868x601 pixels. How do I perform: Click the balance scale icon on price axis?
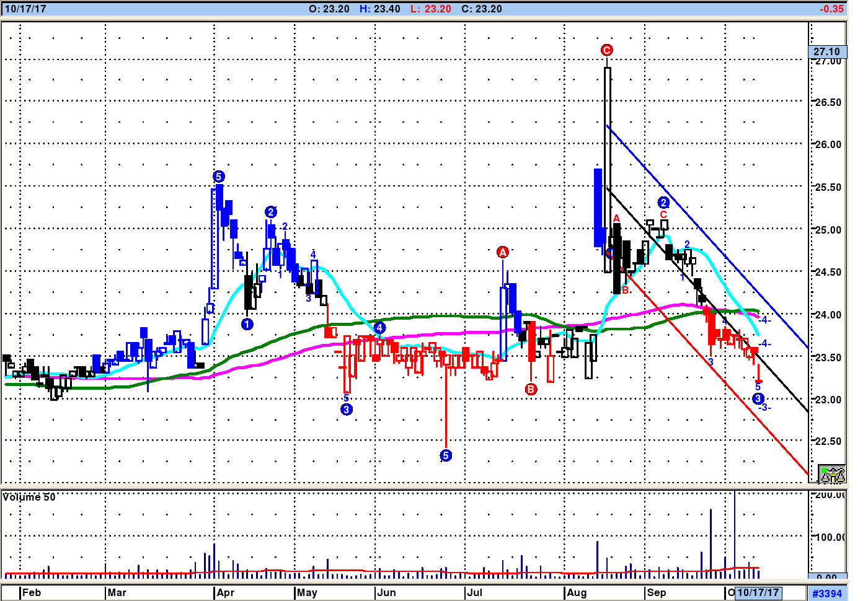(831, 474)
